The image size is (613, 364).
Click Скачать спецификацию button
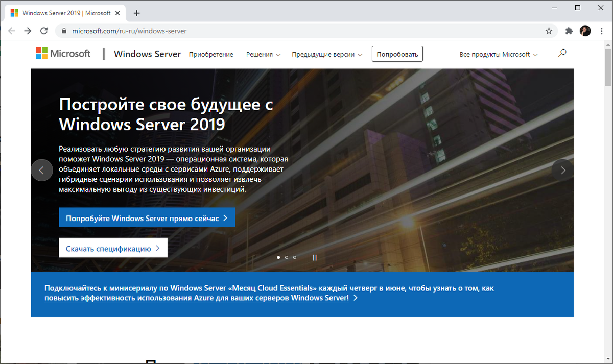(x=113, y=249)
